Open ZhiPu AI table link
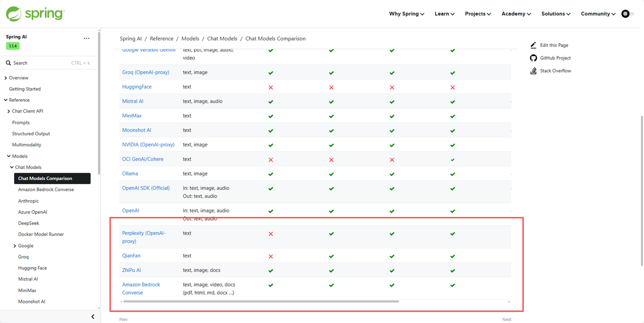644x323 pixels. 131,271
